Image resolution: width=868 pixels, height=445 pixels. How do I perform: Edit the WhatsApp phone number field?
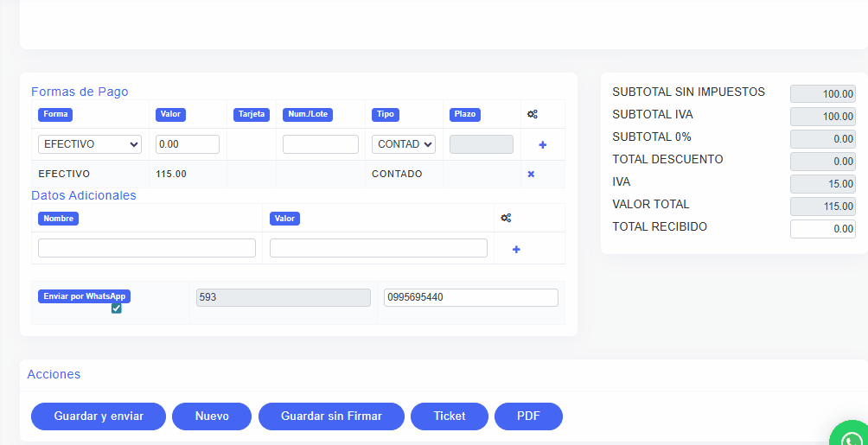[471, 297]
